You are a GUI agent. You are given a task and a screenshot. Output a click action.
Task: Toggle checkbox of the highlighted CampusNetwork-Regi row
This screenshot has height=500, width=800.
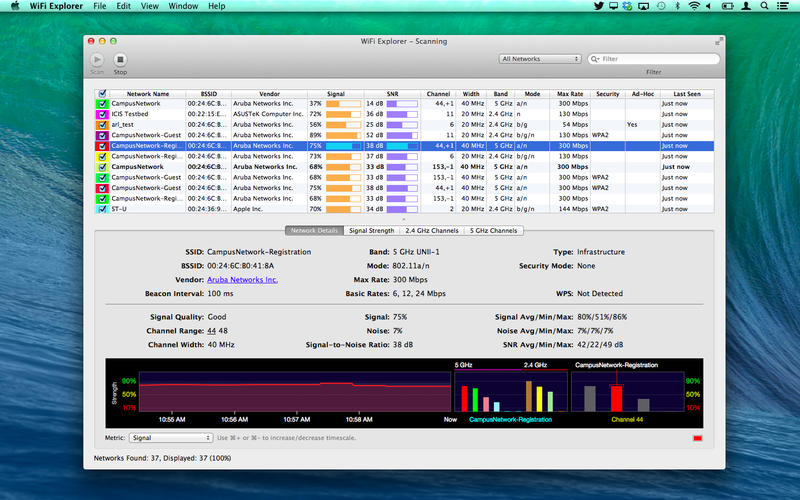[x=102, y=146]
